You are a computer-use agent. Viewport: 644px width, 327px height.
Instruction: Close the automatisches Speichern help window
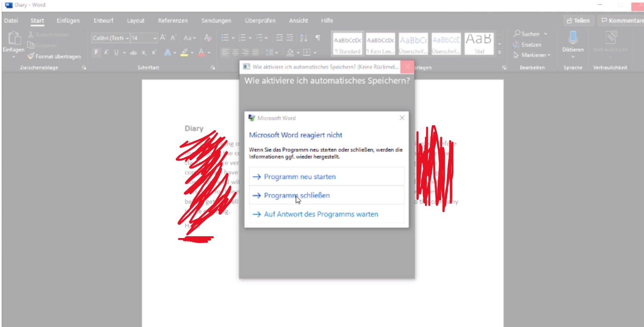[408, 67]
